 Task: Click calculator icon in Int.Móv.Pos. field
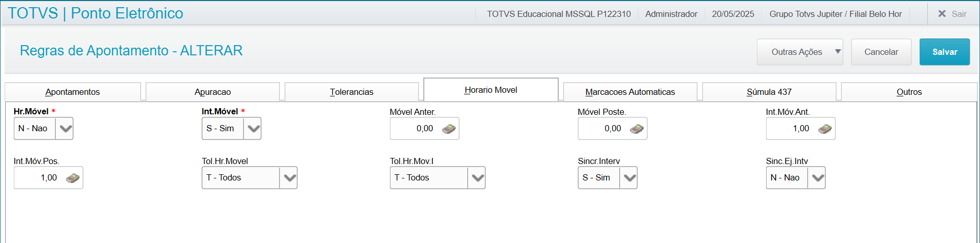point(73,178)
